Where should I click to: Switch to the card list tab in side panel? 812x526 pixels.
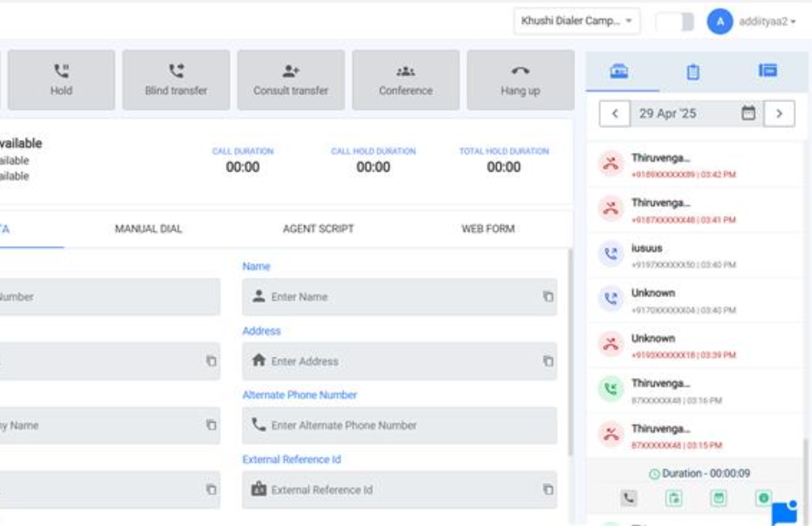pyautogui.click(x=768, y=71)
